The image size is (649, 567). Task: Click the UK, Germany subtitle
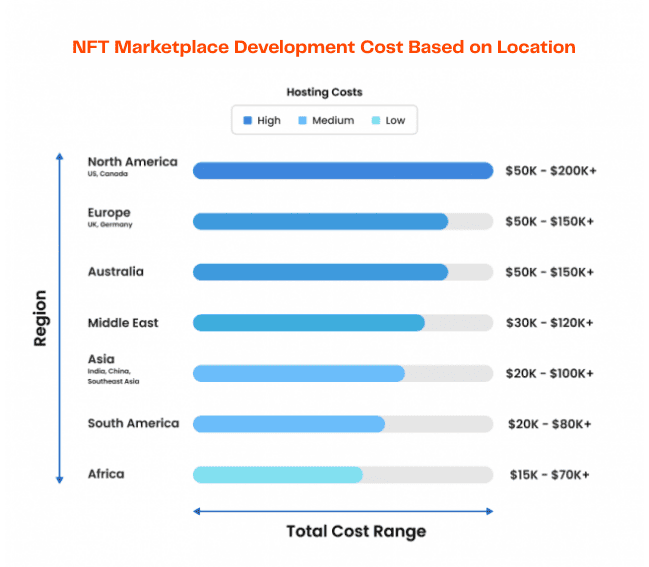[x=110, y=225]
